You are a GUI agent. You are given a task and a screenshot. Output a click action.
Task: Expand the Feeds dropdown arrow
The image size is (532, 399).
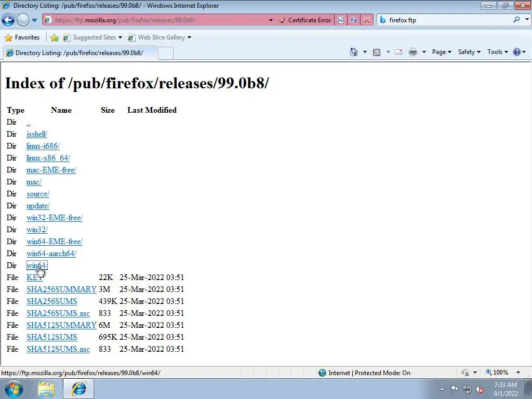click(x=388, y=52)
